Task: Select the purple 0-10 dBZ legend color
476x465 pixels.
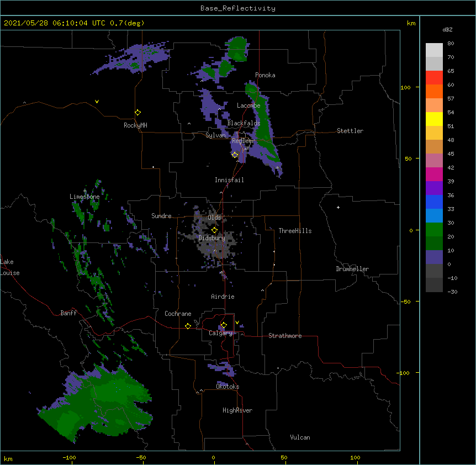Action: pyautogui.click(x=434, y=257)
